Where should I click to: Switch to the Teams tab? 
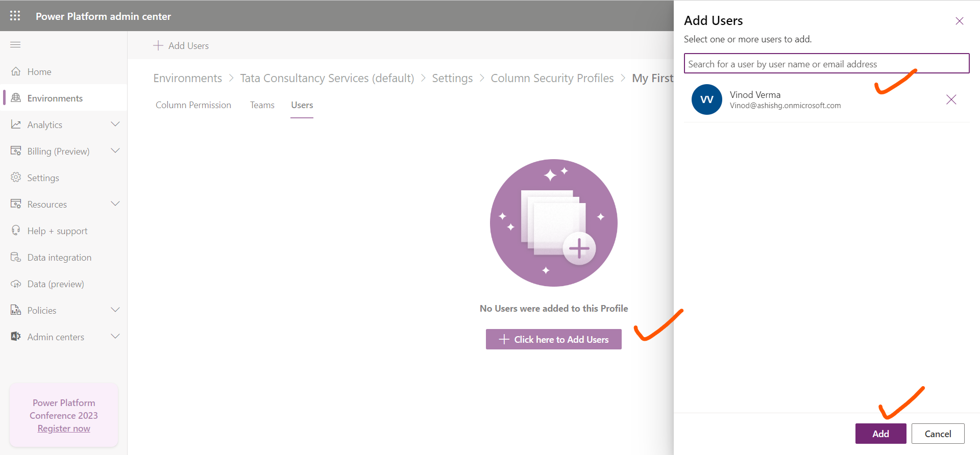pos(262,105)
